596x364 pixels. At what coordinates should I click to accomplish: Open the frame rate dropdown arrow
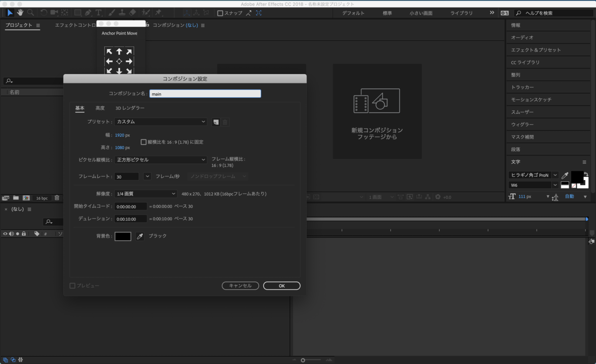point(148,176)
